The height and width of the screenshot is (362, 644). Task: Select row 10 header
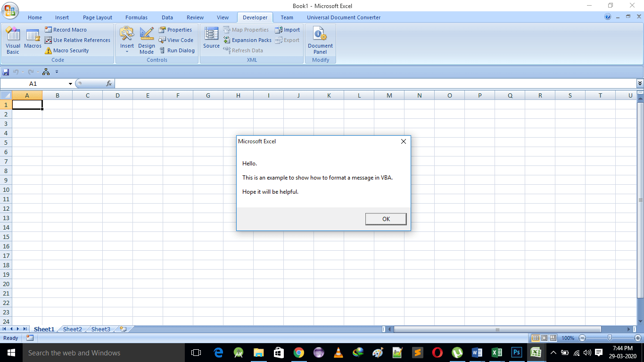click(6, 189)
